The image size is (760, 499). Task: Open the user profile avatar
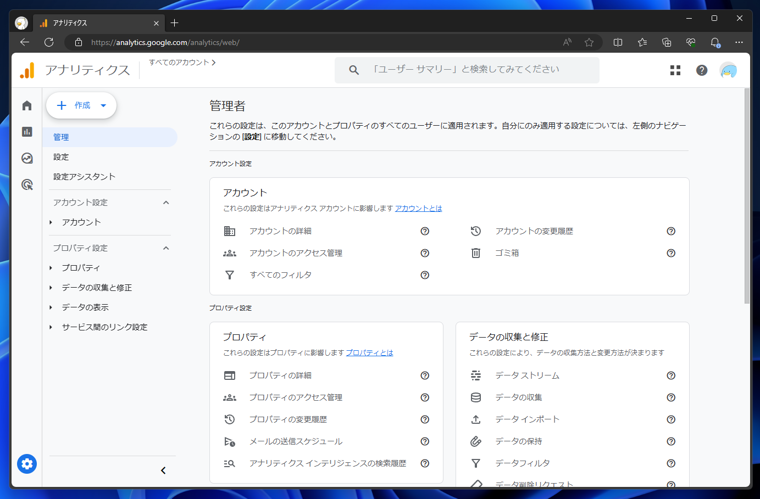point(728,70)
